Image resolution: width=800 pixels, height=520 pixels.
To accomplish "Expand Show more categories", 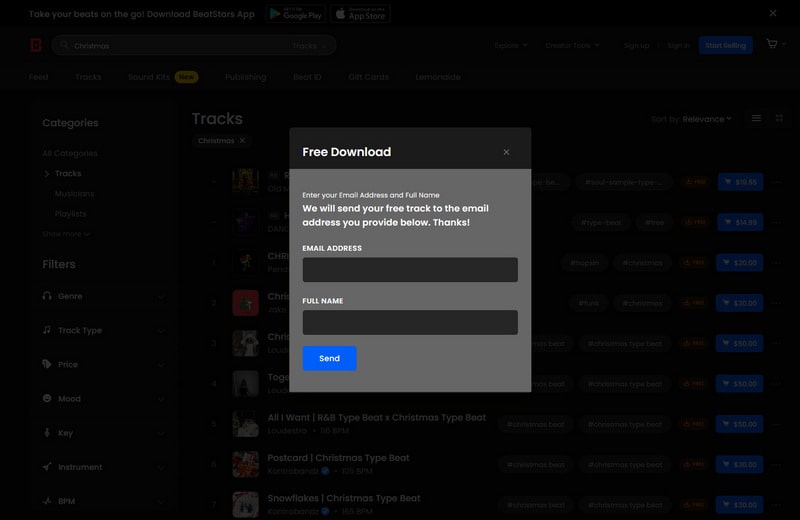I will (x=66, y=234).
